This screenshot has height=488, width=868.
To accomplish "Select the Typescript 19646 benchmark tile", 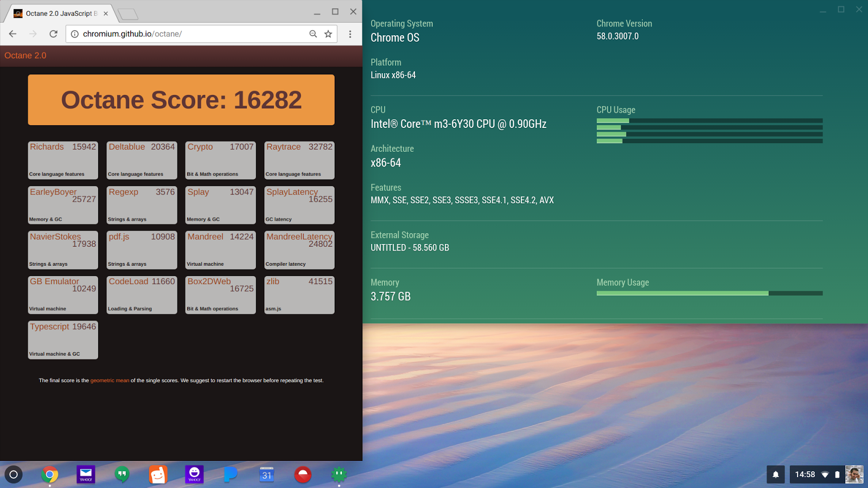I will tap(63, 340).
